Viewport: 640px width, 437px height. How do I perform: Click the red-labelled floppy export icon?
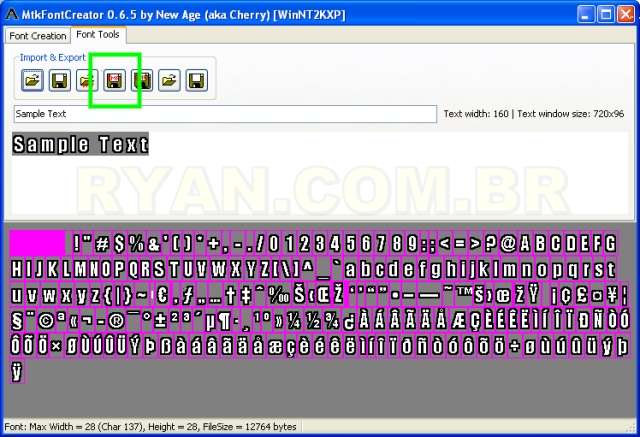pos(114,80)
